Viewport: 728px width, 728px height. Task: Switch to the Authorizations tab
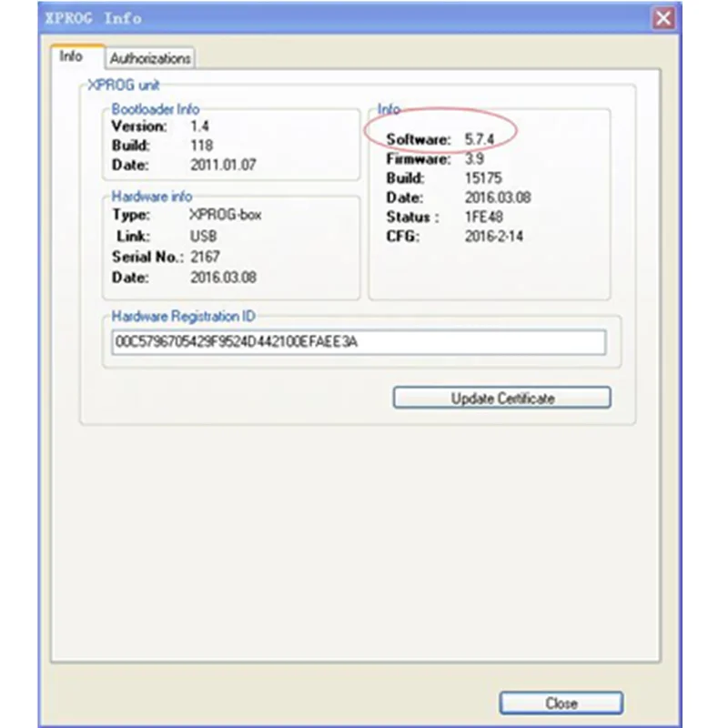(150, 58)
